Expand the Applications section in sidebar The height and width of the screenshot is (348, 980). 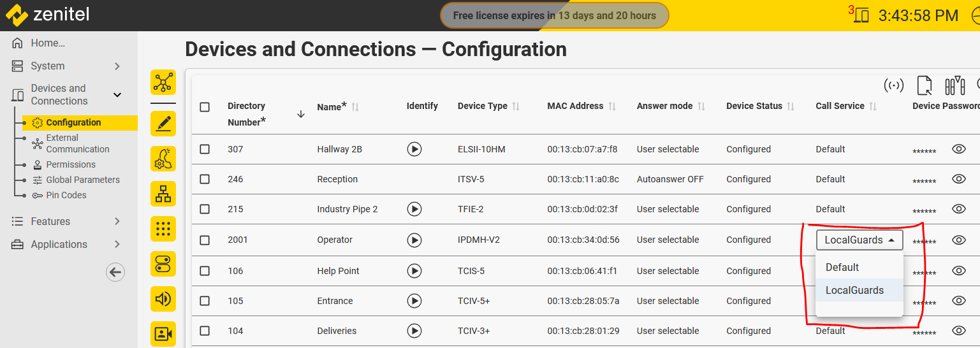[x=117, y=244]
